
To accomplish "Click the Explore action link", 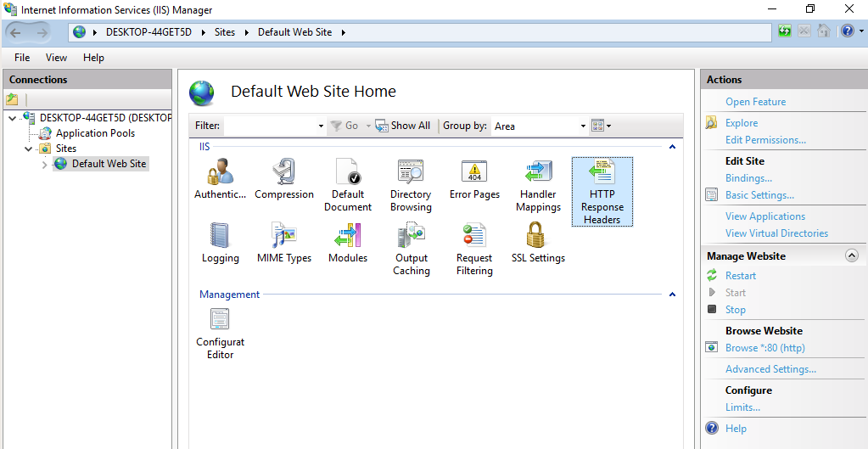I will [x=742, y=123].
